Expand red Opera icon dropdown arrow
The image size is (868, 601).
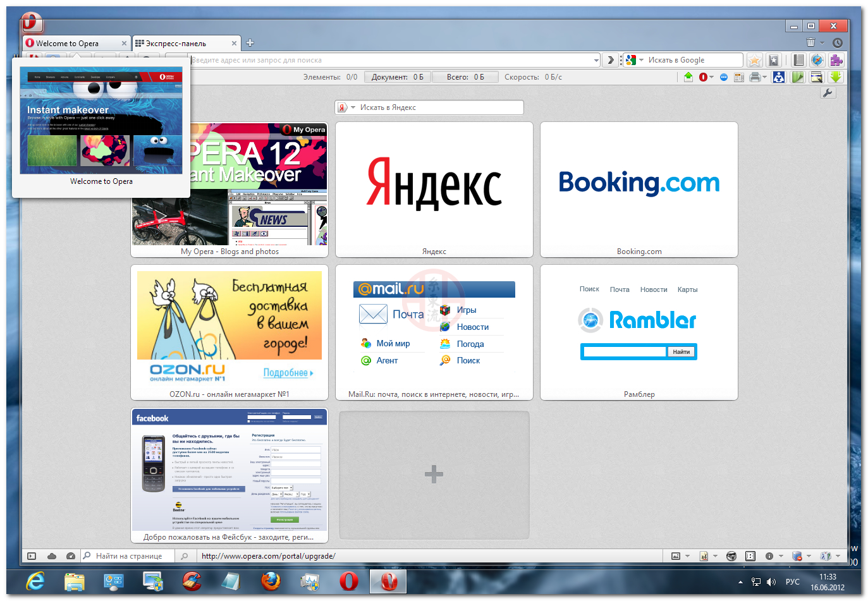click(x=712, y=77)
